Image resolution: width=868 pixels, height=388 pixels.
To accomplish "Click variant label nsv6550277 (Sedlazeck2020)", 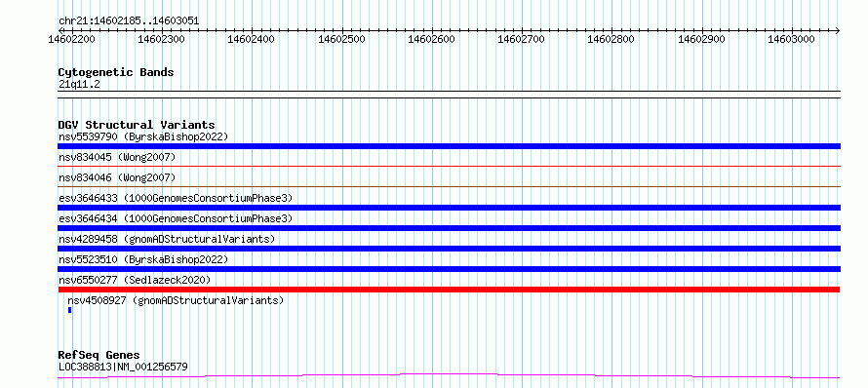I will click(x=135, y=280).
